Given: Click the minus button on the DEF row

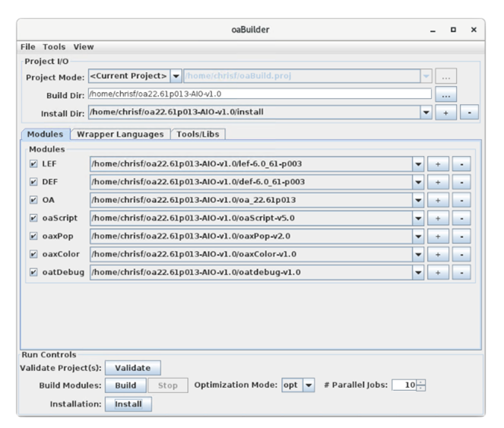Looking at the screenshot, I should 461,182.
